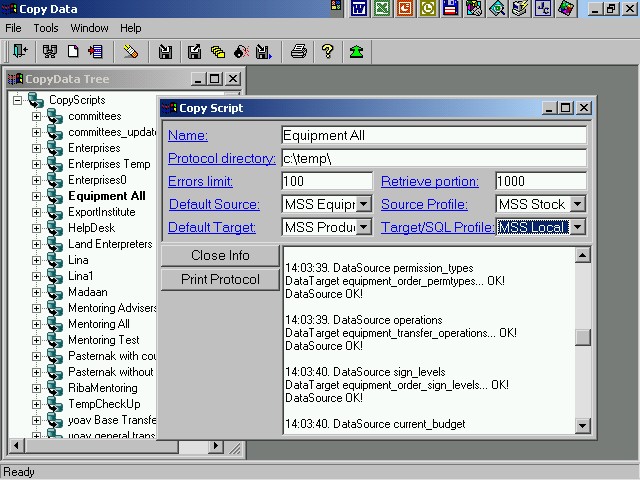The width and height of the screenshot is (640, 480).
Task: Open the Default Source dropdown
Action: tap(364, 205)
